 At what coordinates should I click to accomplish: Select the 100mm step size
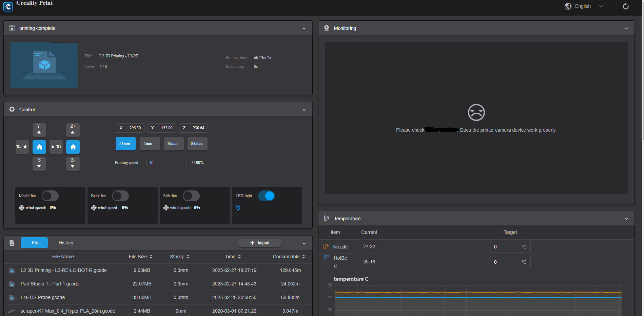[x=197, y=144]
